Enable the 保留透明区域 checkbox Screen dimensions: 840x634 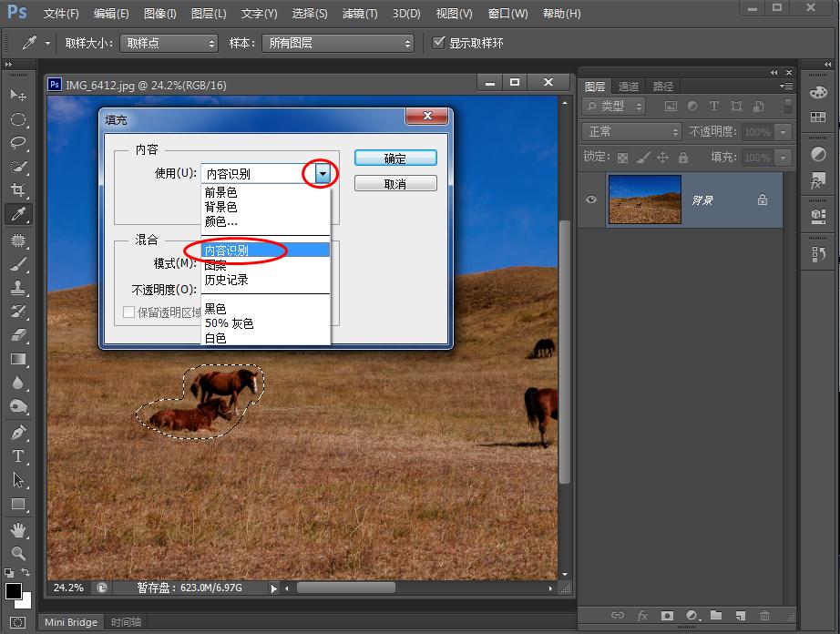(x=129, y=312)
